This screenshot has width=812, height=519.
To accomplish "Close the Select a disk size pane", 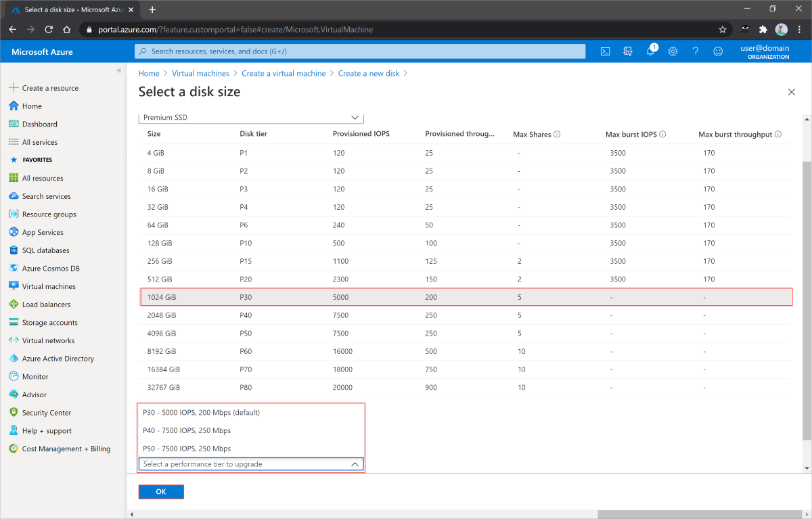I will pos(792,92).
